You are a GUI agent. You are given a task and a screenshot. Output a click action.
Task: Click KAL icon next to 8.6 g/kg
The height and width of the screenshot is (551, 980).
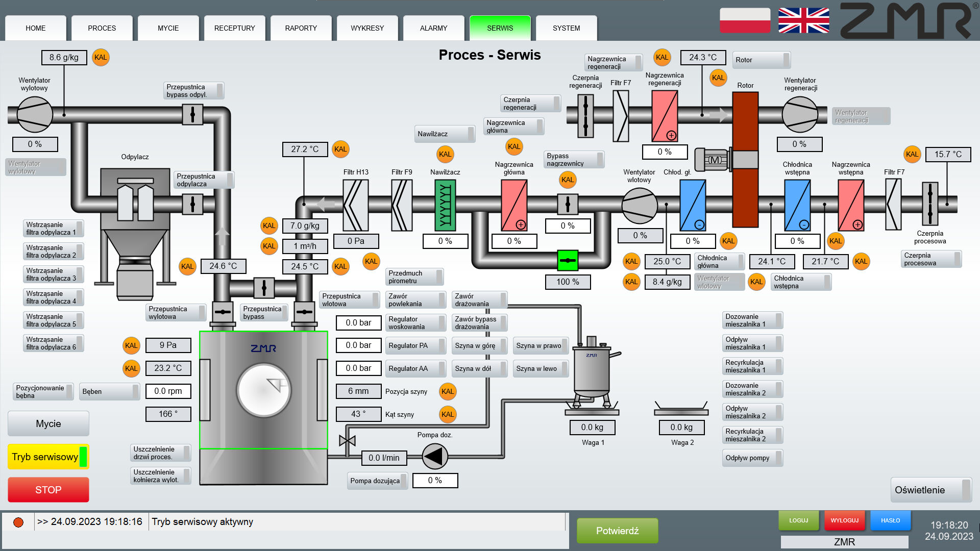click(101, 57)
